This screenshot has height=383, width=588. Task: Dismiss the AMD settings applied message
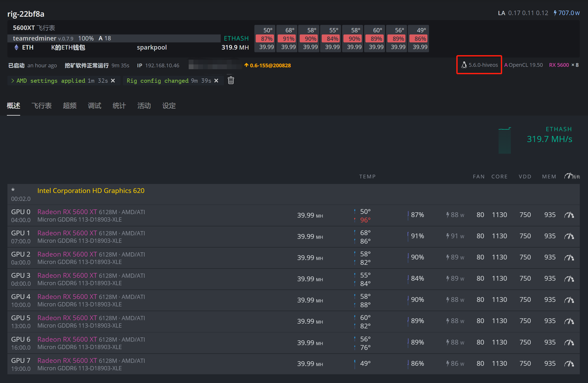[x=113, y=81]
